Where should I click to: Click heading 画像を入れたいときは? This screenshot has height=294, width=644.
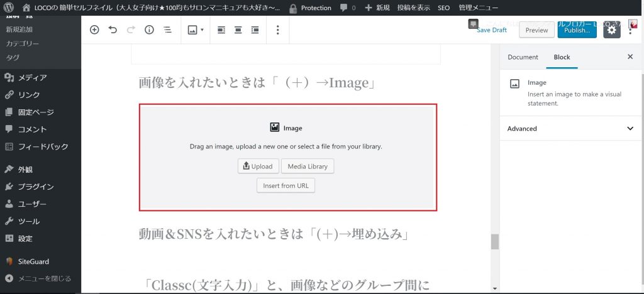coord(258,83)
